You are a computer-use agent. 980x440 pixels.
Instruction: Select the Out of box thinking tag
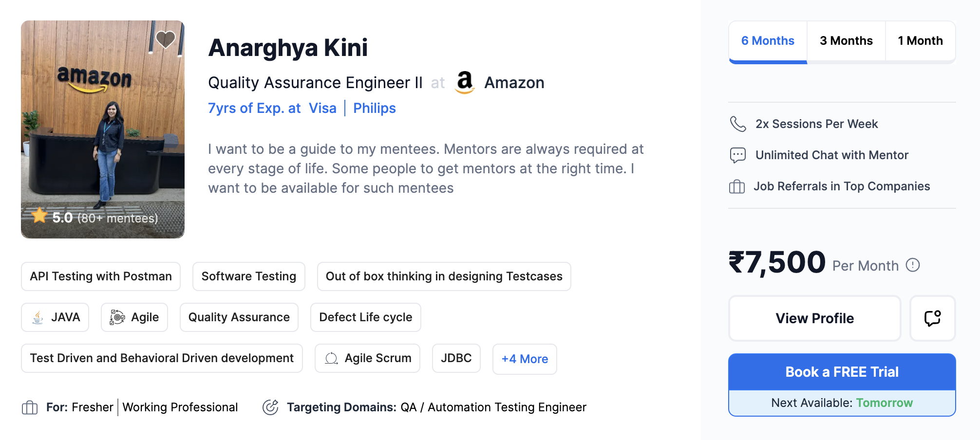point(444,276)
